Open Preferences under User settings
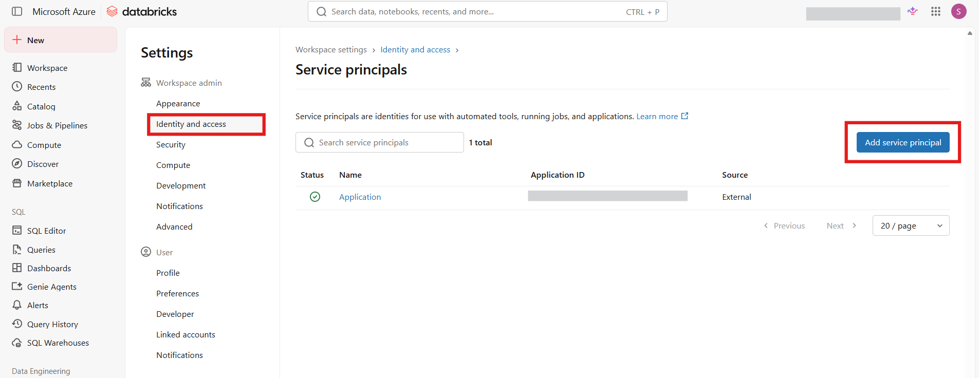 tap(178, 293)
